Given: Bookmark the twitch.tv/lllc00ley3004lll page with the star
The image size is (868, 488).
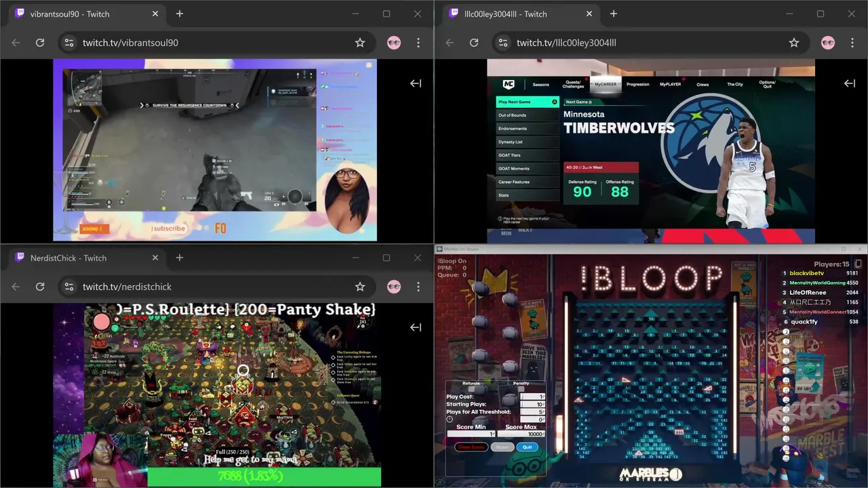Looking at the screenshot, I should [x=794, y=43].
